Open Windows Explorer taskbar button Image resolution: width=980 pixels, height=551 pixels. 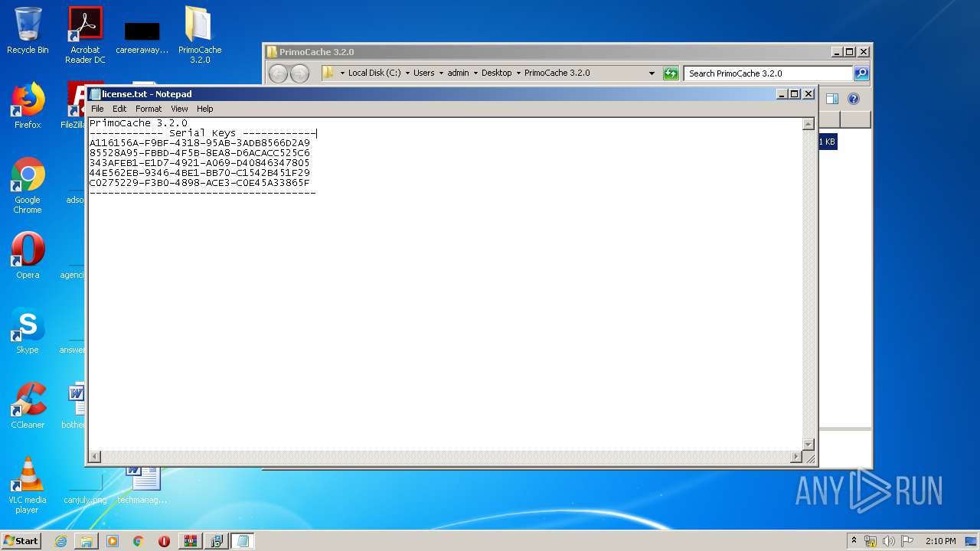(x=87, y=541)
